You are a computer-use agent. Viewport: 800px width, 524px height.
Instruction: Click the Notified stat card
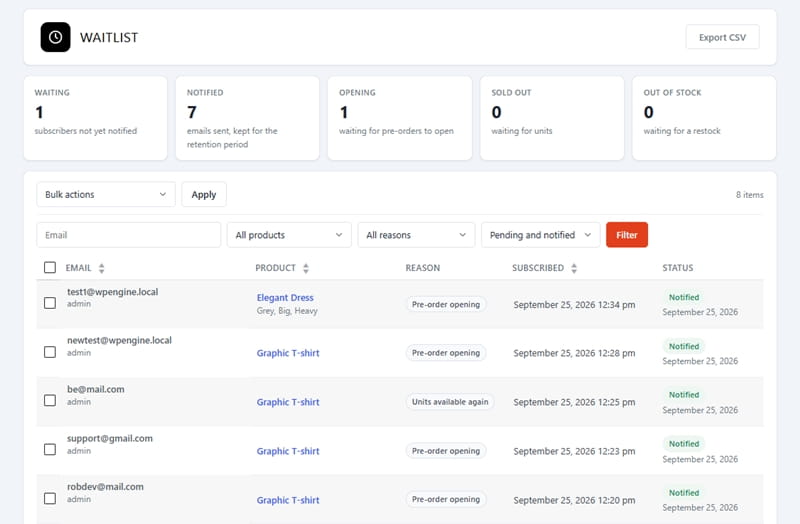point(247,118)
